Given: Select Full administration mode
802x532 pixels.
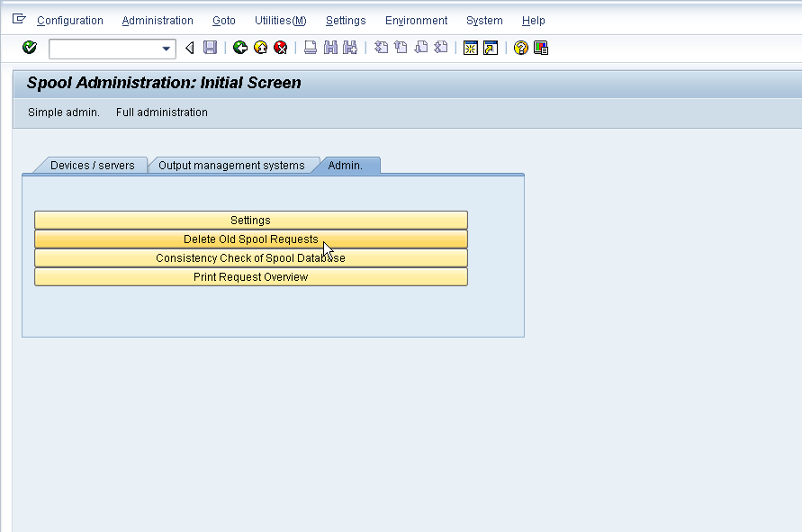Looking at the screenshot, I should tap(161, 112).
